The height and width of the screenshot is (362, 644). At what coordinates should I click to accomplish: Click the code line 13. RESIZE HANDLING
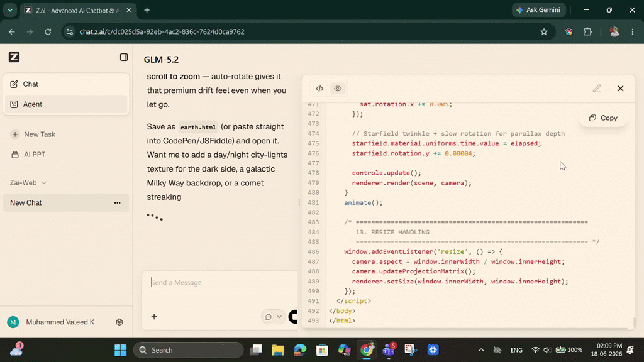pyautogui.click(x=392, y=233)
